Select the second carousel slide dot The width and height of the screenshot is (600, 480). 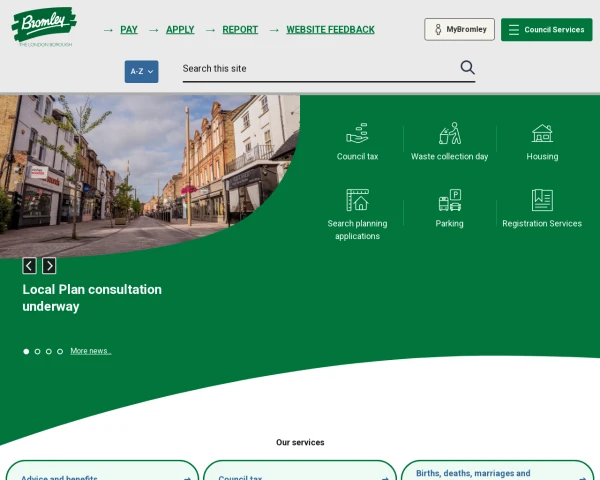click(38, 351)
